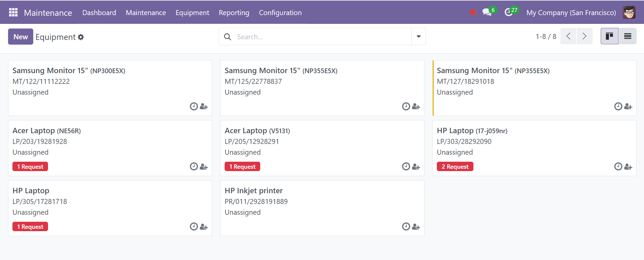
Task: Open the Dashboard menu
Action: pyautogui.click(x=99, y=13)
